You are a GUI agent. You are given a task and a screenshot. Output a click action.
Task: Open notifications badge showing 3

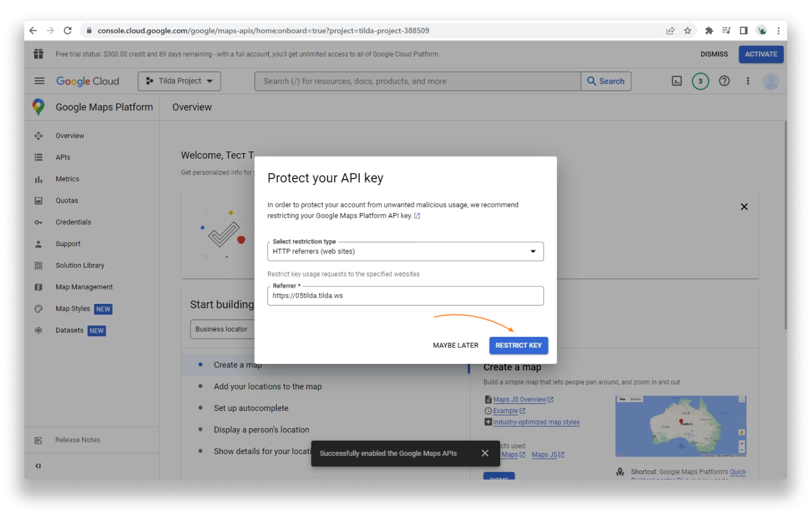point(701,81)
